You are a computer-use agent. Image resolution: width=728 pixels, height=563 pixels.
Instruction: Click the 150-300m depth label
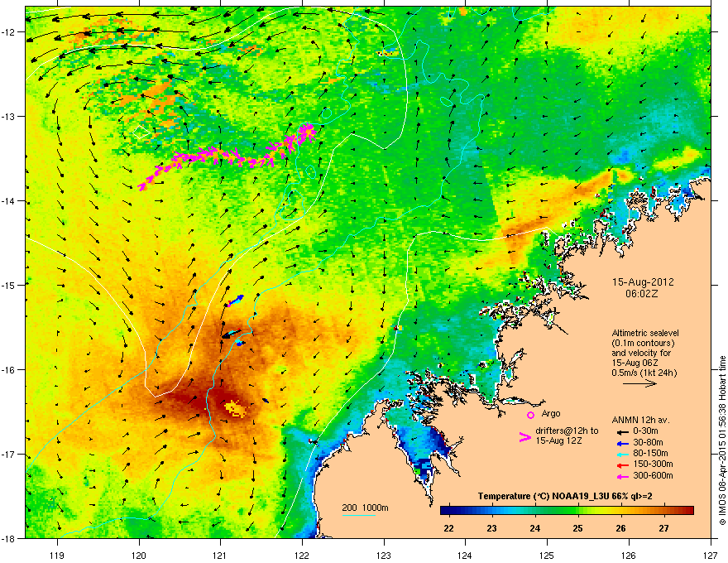[x=653, y=464]
